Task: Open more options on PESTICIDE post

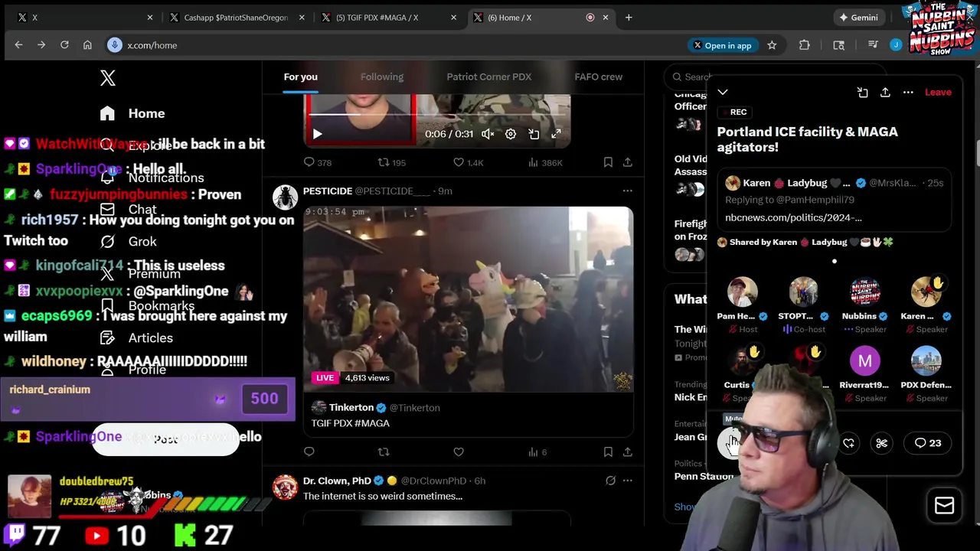Action: (627, 191)
